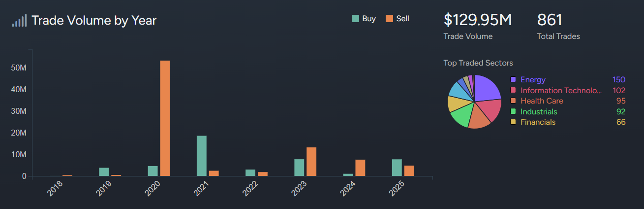
Task: Click the bar chart icon beside the title
Action: 19,21
